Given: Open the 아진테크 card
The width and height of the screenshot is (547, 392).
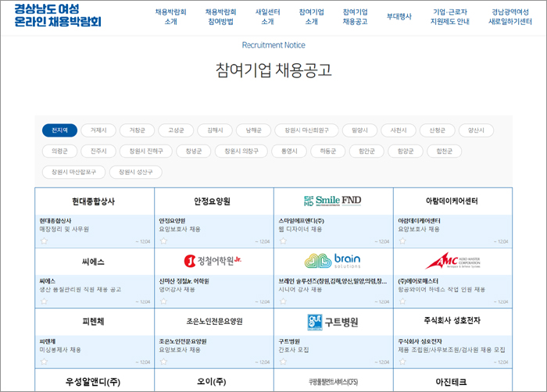Looking at the screenshot, I should (x=451, y=382).
